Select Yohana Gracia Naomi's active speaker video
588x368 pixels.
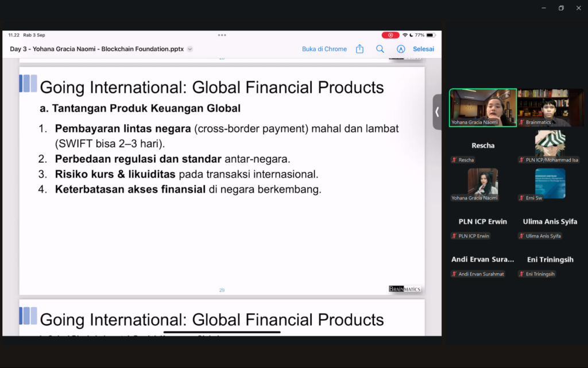click(483, 106)
